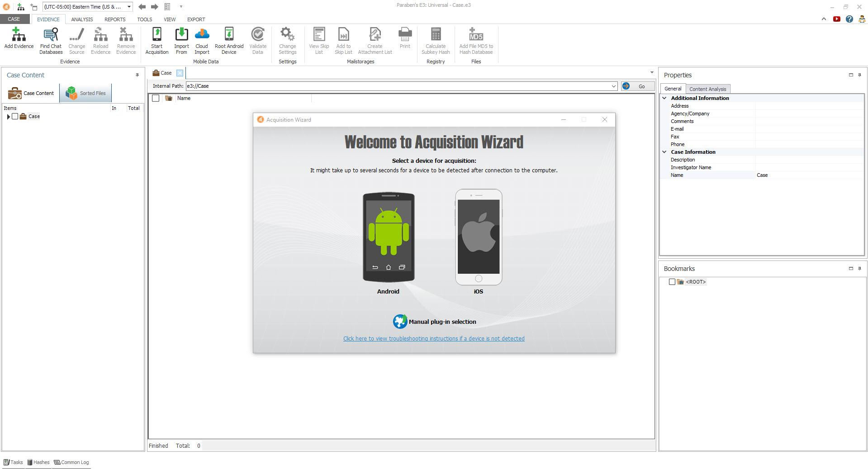This screenshot has height=469, width=868.
Task: Open the time zone dropdown
Action: click(x=129, y=7)
